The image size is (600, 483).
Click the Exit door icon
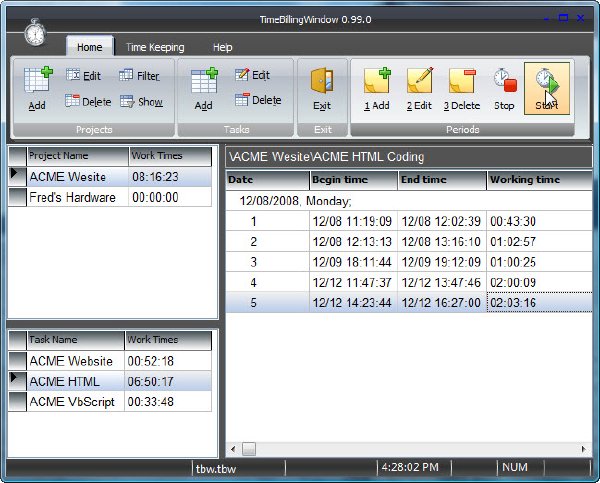click(x=322, y=89)
